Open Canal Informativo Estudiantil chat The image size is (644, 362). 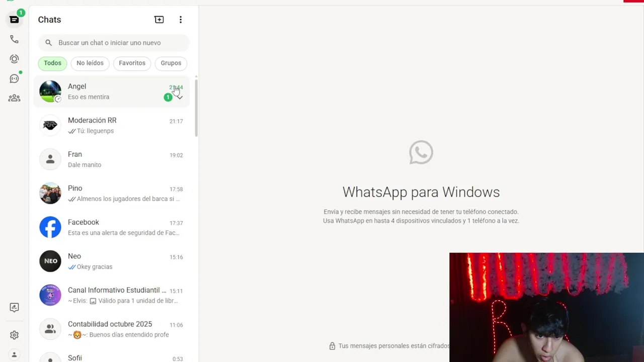[112, 295]
